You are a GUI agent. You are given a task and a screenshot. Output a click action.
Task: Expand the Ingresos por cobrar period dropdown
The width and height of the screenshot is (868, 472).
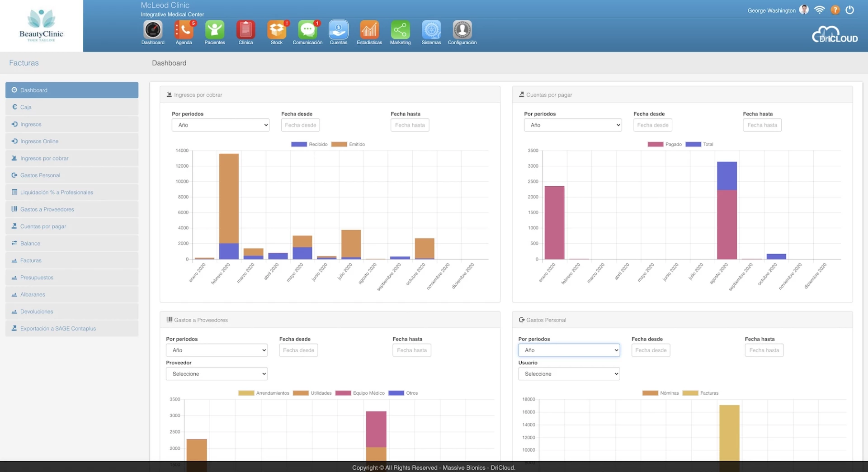tap(221, 125)
